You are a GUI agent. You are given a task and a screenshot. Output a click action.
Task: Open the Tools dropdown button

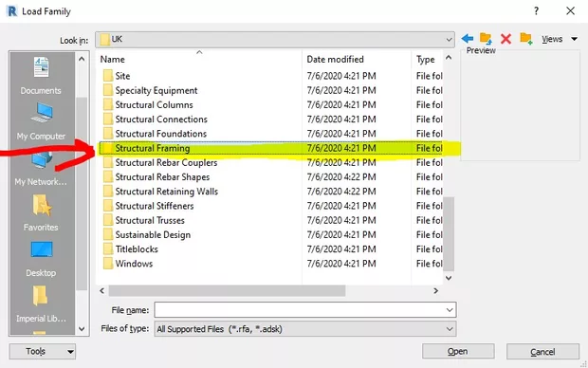click(43, 352)
